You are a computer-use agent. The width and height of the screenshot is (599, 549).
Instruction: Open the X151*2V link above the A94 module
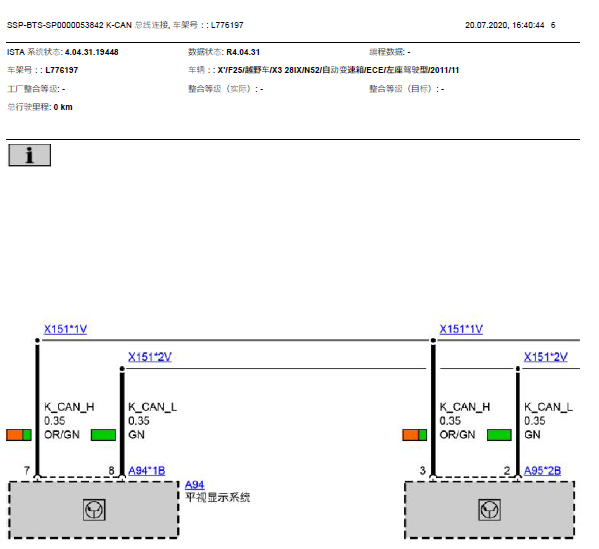coord(150,357)
